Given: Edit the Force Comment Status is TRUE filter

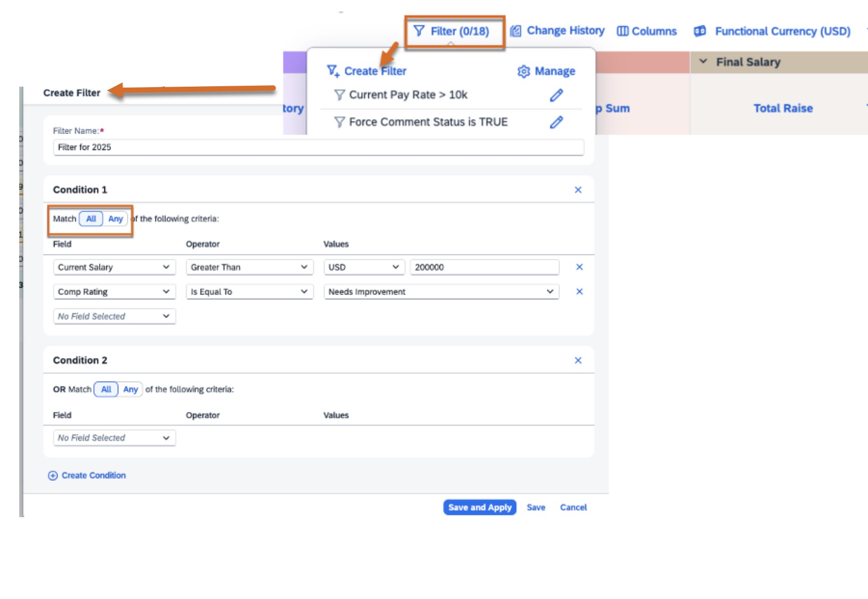Looking at the screenshot, I should tap(556, 122).
